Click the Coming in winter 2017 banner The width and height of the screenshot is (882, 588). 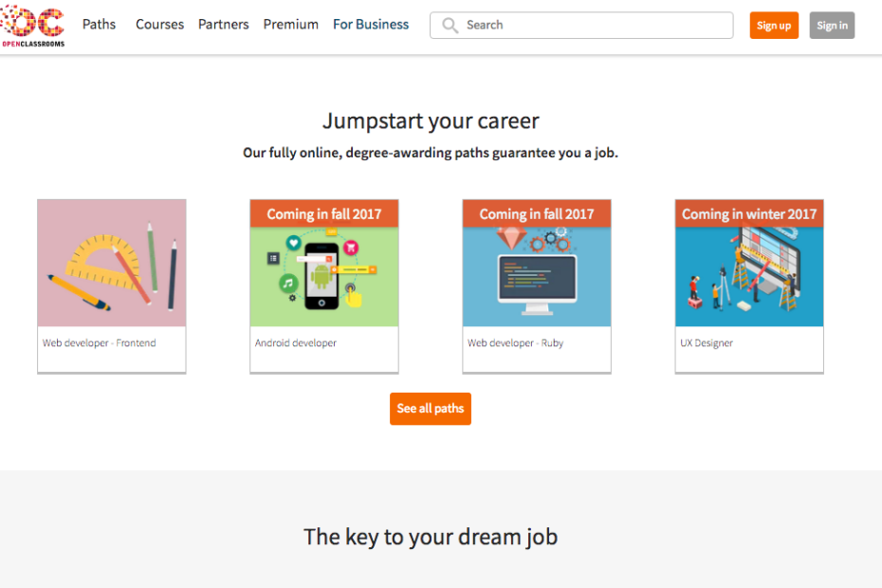(749, 213)
